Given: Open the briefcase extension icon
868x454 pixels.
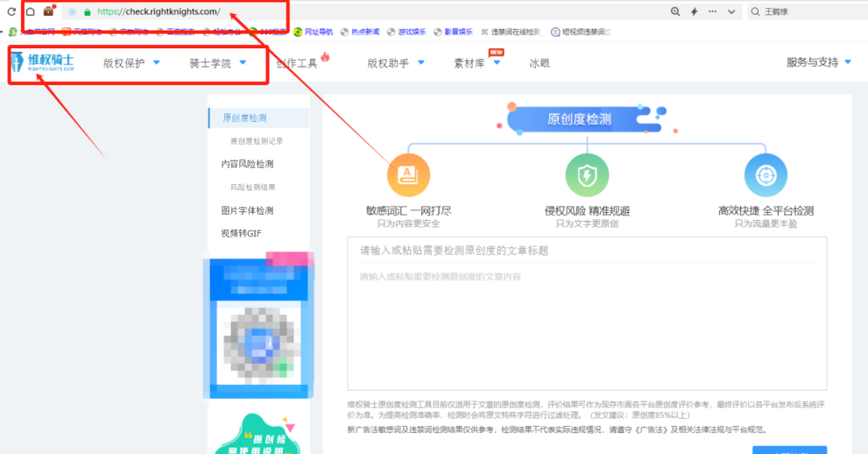Looking at the screenshot, I should pos(49,11).
